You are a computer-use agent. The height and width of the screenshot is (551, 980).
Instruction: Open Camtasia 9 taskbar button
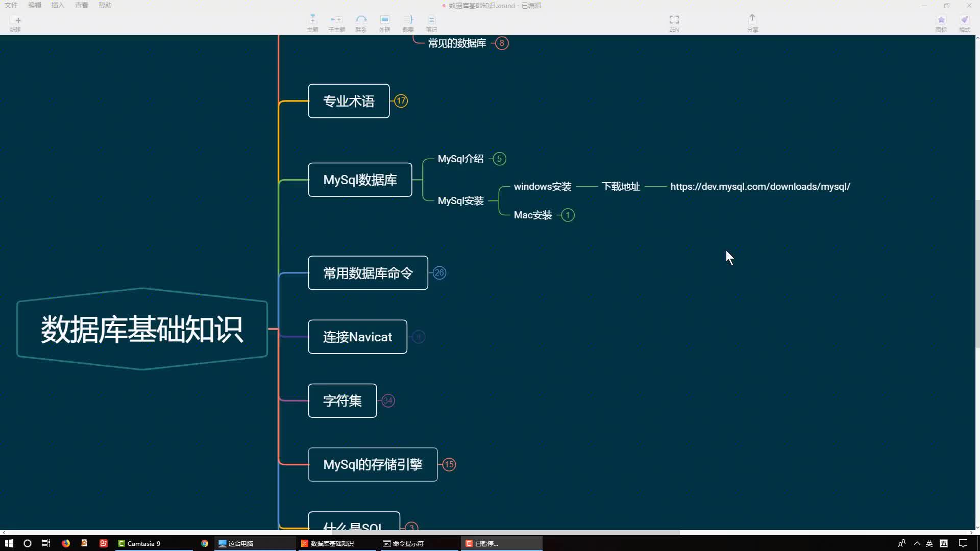point(153,543)
